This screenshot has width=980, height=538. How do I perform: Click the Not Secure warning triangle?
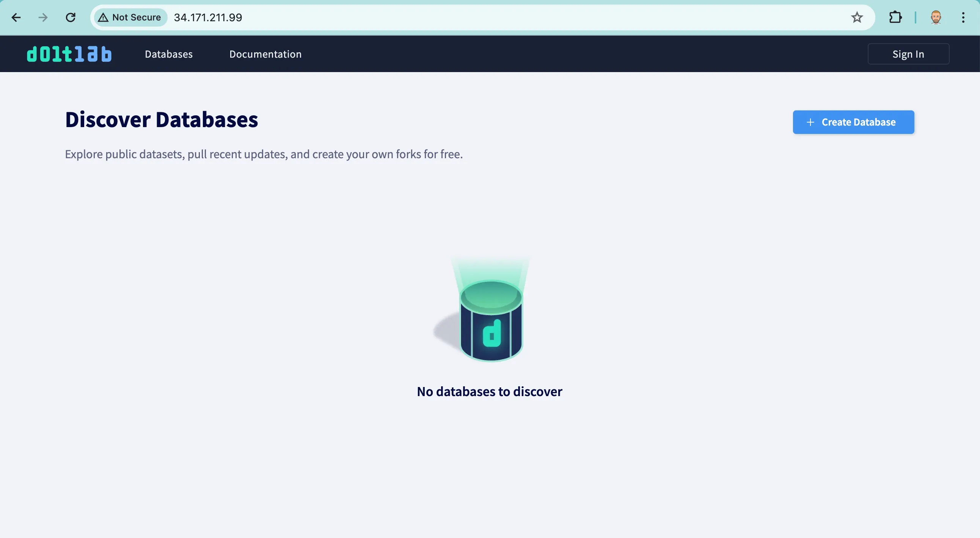pyautogui.click(x=103, y=17)
